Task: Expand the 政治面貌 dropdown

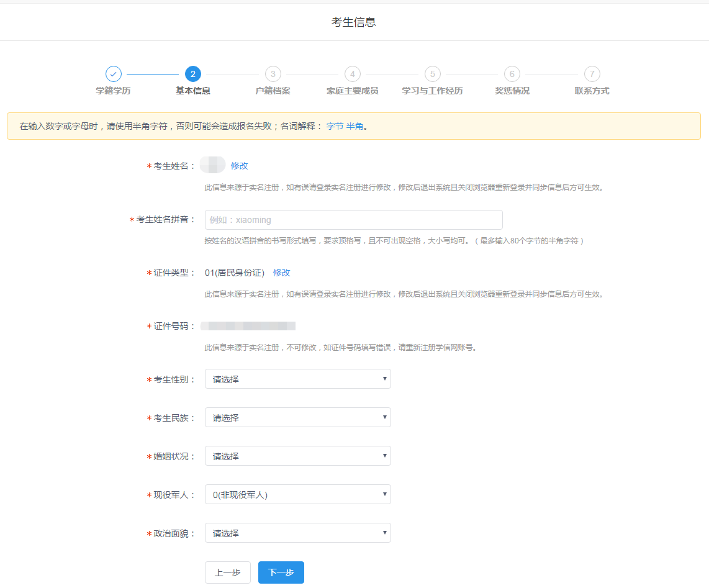Action: 297,533
